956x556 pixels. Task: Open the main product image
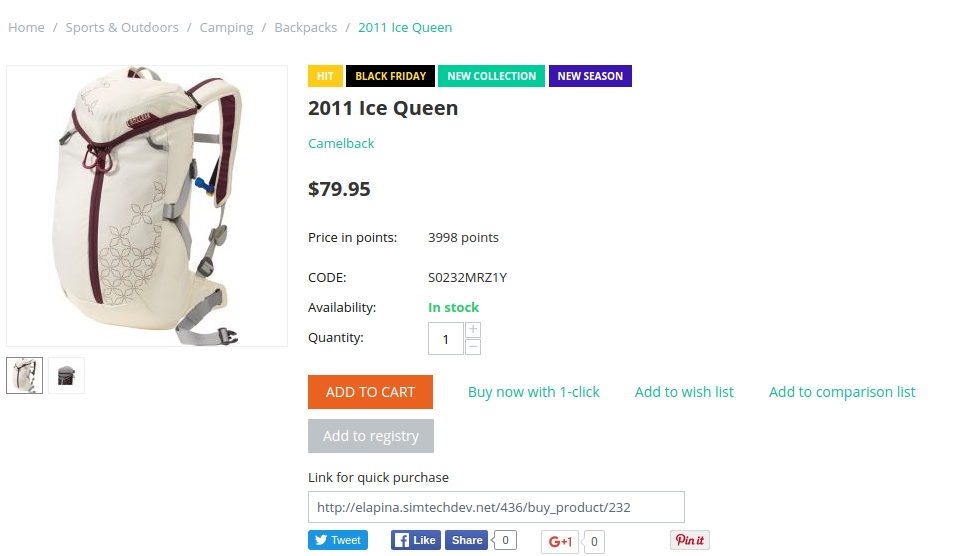coord(147,206)
